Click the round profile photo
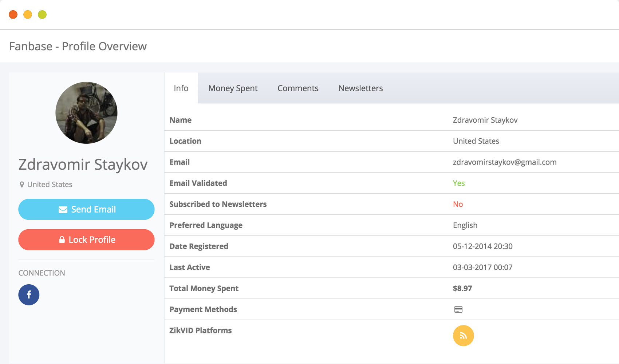The width and height of the screenshot is (619, 364). [86, 112]
